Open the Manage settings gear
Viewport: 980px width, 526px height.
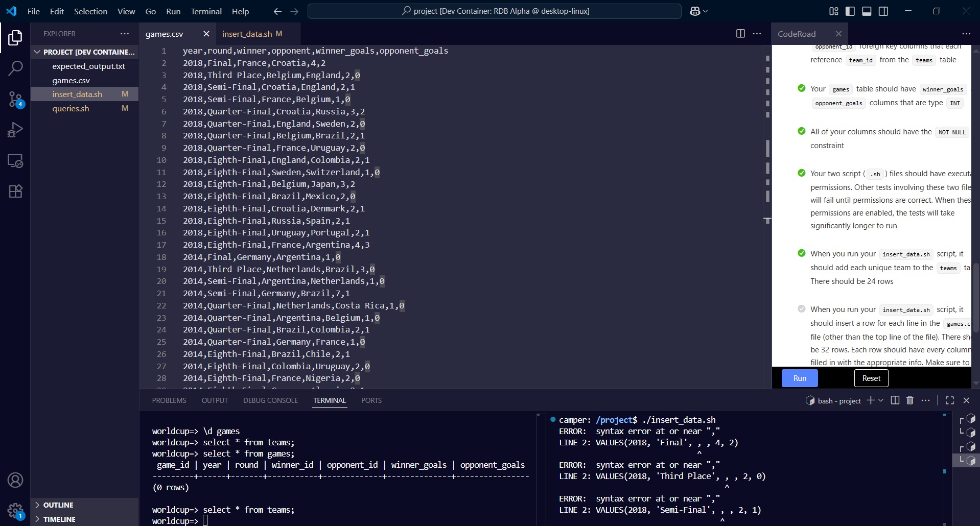(x=15, y=511)
